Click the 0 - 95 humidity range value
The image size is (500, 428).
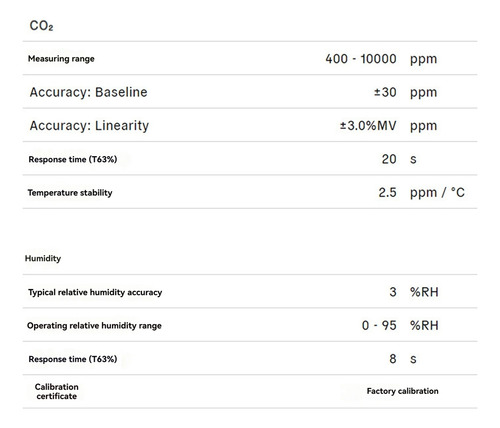click(379, 325)
